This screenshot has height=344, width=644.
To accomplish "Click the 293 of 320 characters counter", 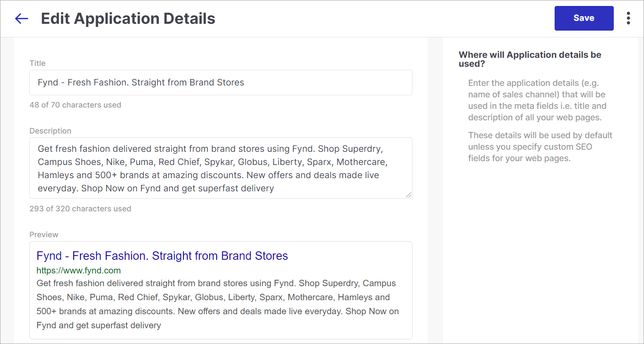I will point(80,209).
